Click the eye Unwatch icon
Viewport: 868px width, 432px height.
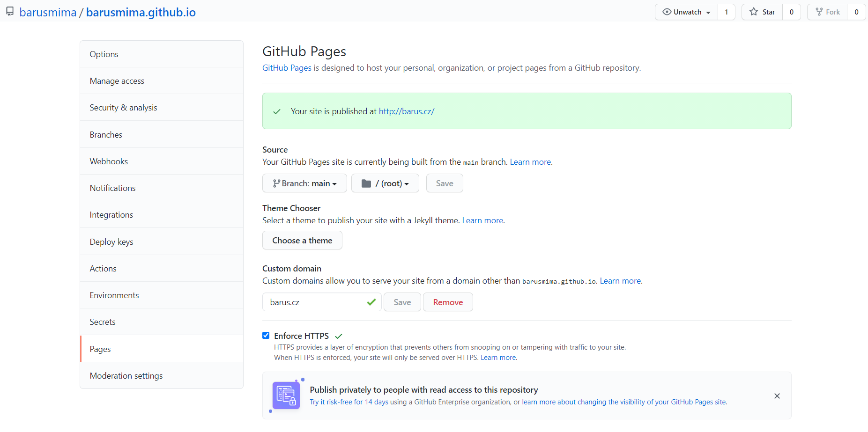667,12
